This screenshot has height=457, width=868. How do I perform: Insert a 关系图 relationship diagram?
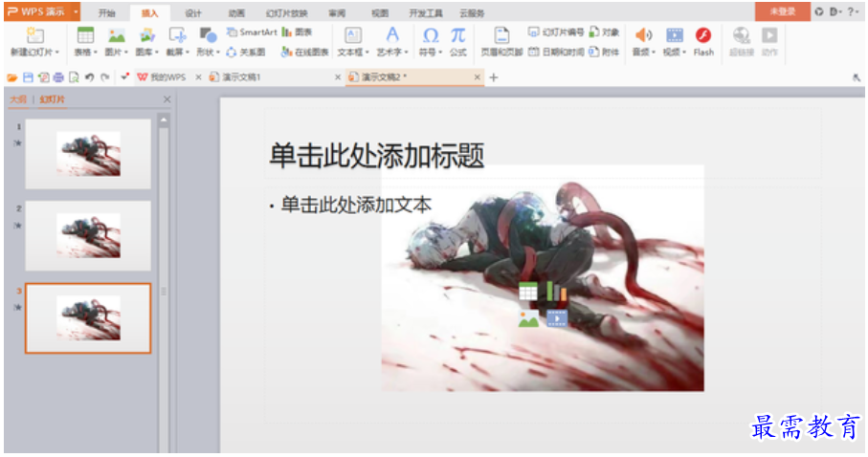click(x=246, y=52)
